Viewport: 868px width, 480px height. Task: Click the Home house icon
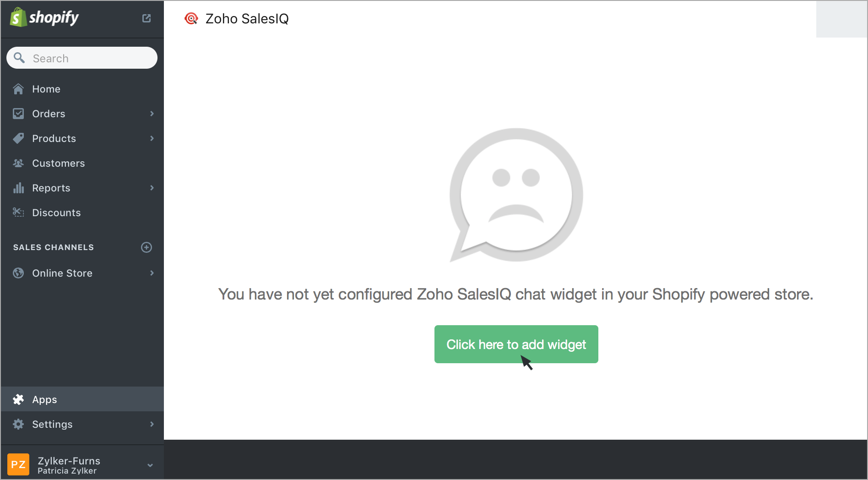tap(18, 89)
